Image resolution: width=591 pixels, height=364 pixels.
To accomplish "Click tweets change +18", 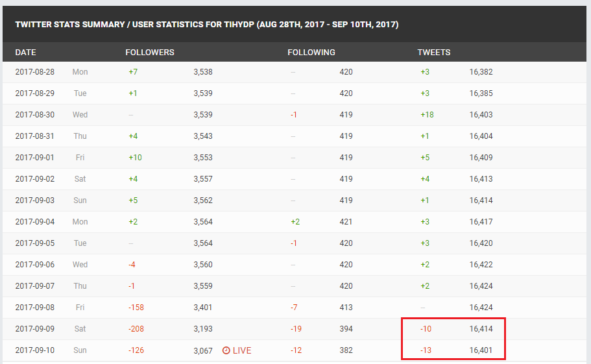I will pyautogui.click(x=427, y=115).
